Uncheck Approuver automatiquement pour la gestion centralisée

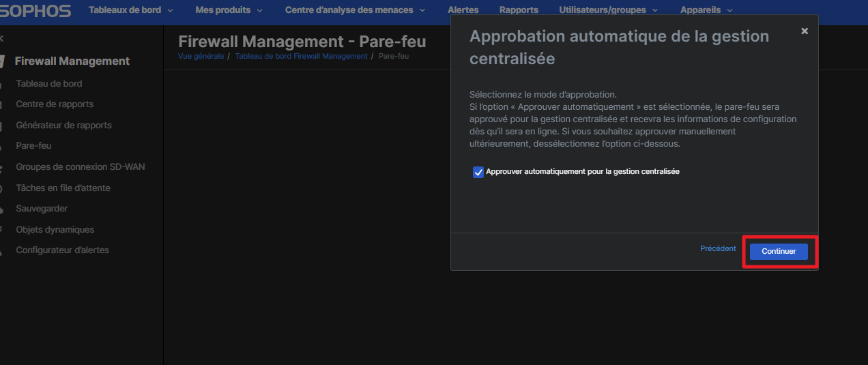point(478,172)
